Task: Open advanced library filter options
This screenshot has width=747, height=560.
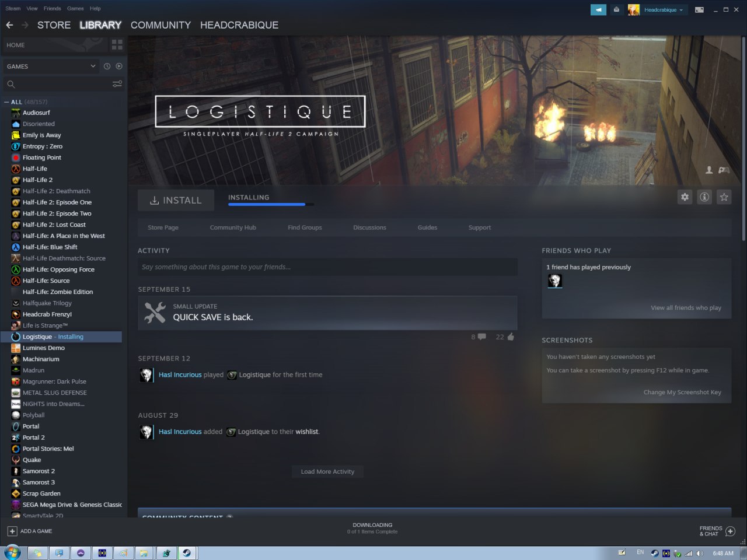Action: coord(117,84)
